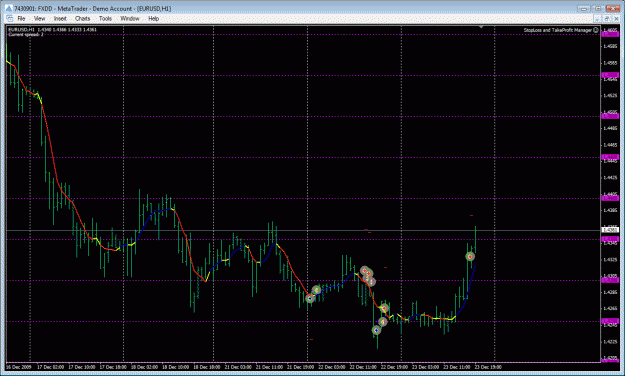This screenshot has height=376, width=625.
Task: Click the 23 Dec 19:00 time label
Action: (x=488, y=367)
